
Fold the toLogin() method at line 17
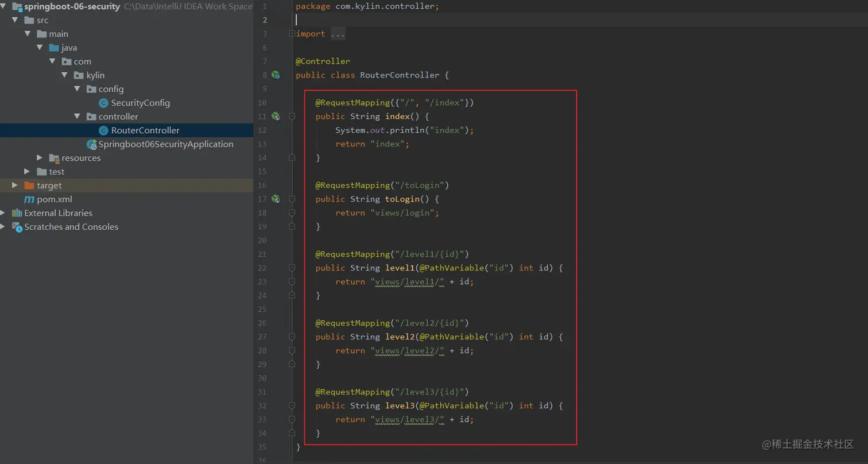point(292,199)
